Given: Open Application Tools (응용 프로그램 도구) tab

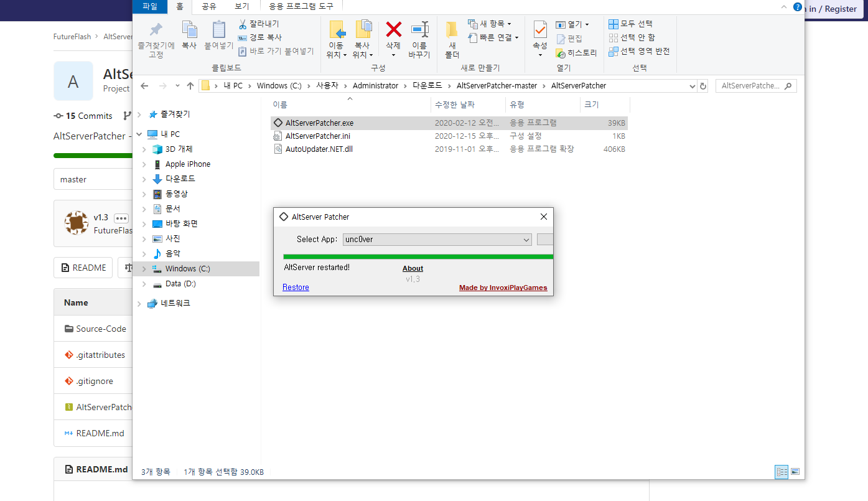Looking at the screenshot, I should coord(301,7).
